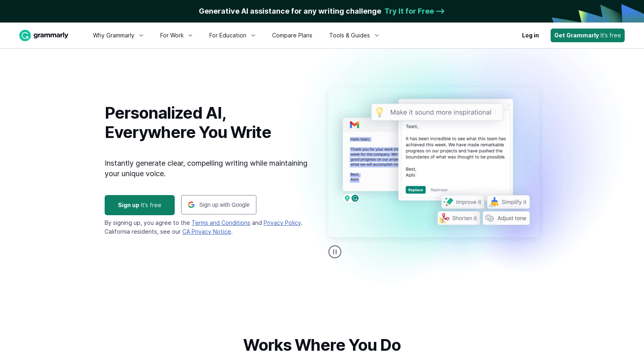644x362 pixels.
Task: Open the CA Privacy Notice link
Action: coord(206,232)
